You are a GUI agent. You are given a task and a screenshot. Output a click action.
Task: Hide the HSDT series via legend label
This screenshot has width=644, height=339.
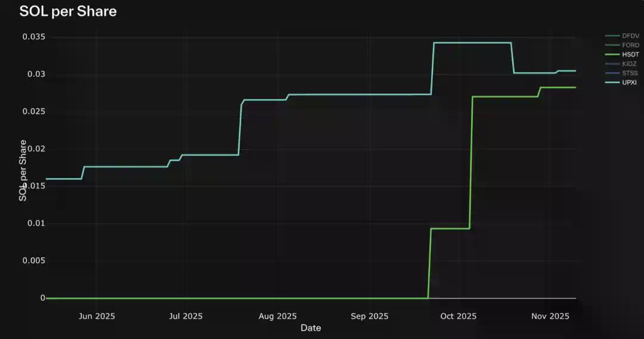[x=630, y=54]
